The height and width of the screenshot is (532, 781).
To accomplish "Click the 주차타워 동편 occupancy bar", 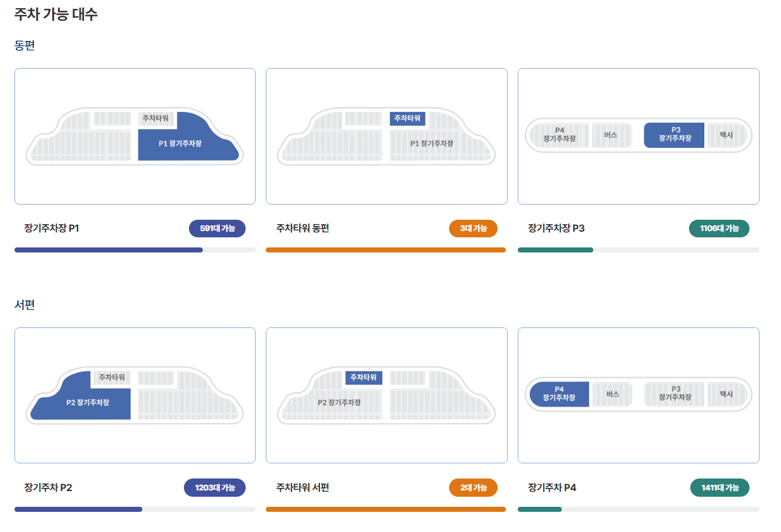I will click(387, 250).
